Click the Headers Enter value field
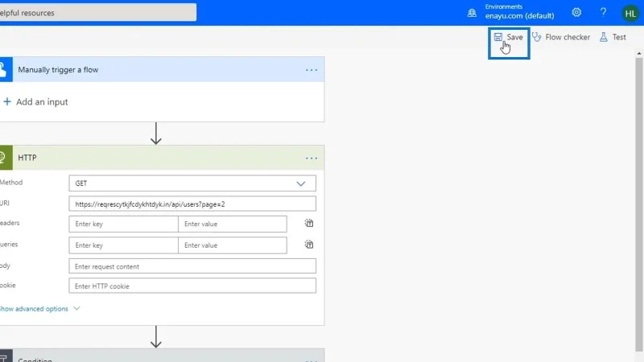This screenshot has width=644, height=362. pos(233,224)
